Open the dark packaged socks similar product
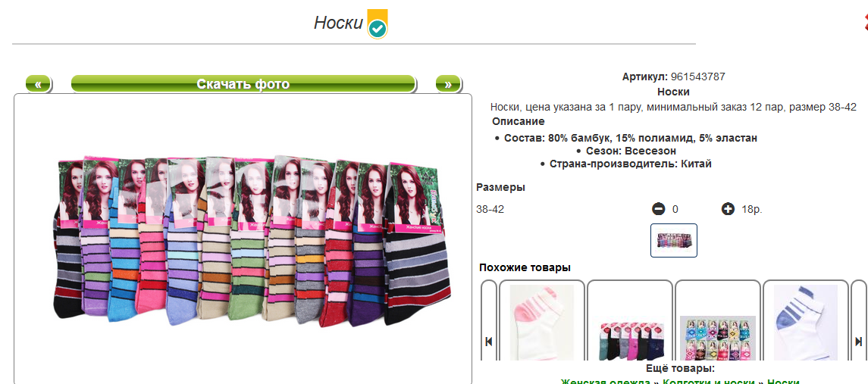 (x=630, y=321)
